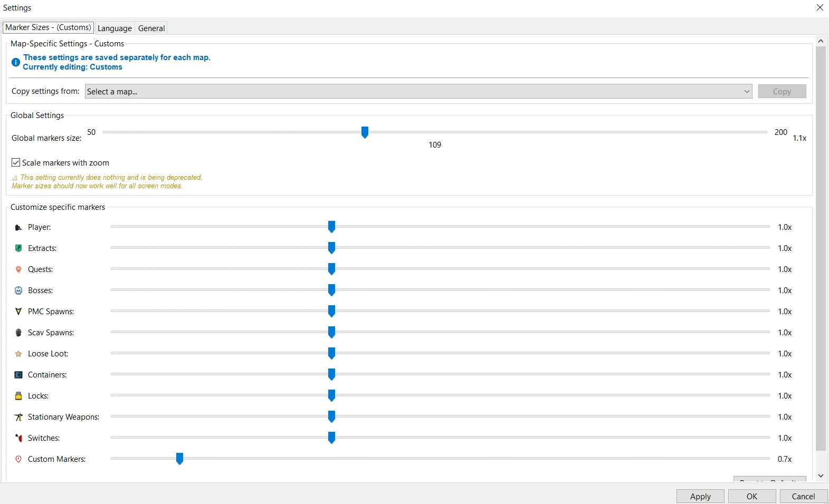Click the Custom Markers pin icon
This screenshot has height=504, width=829.
[18, 459]
